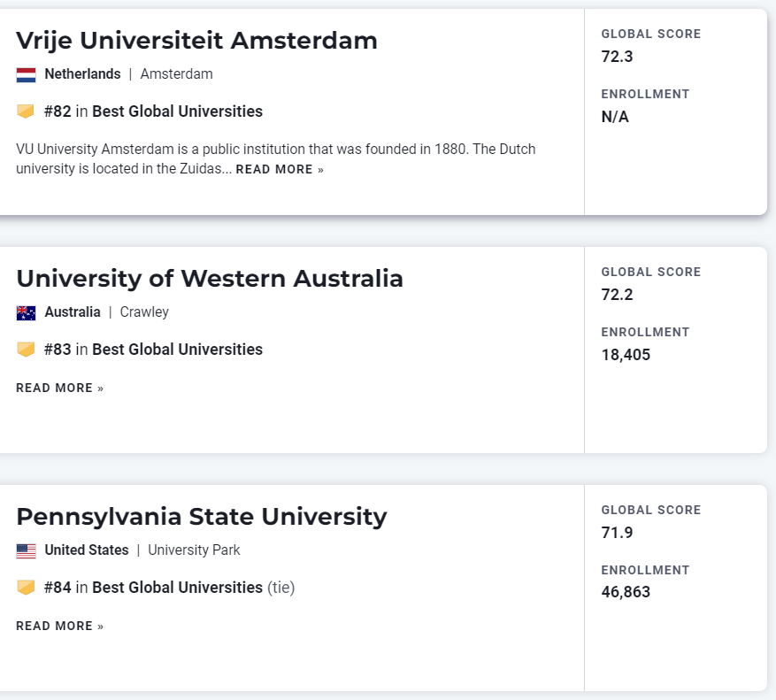Click the 18,405 enrollment figure
776x700 pixels.
click(x=626, y=355)
